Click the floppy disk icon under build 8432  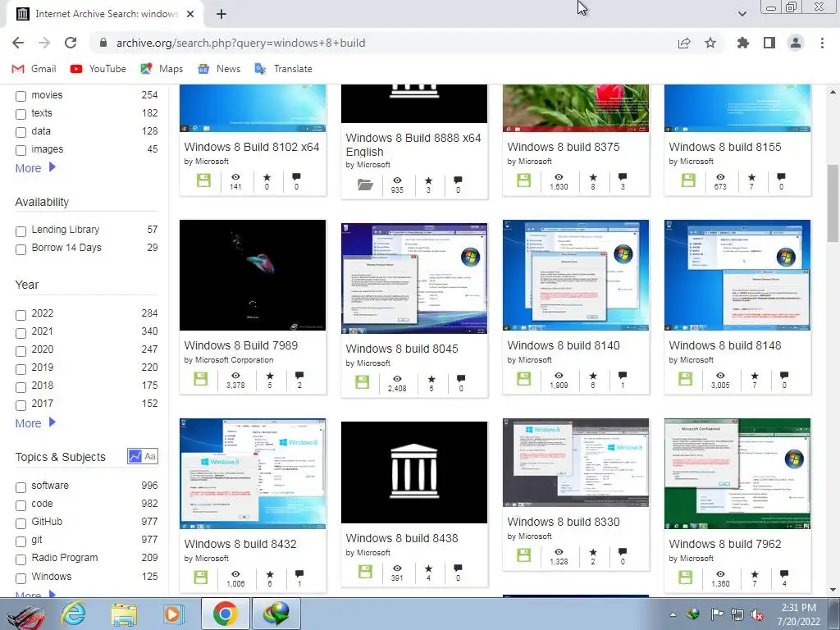(201, 577)
